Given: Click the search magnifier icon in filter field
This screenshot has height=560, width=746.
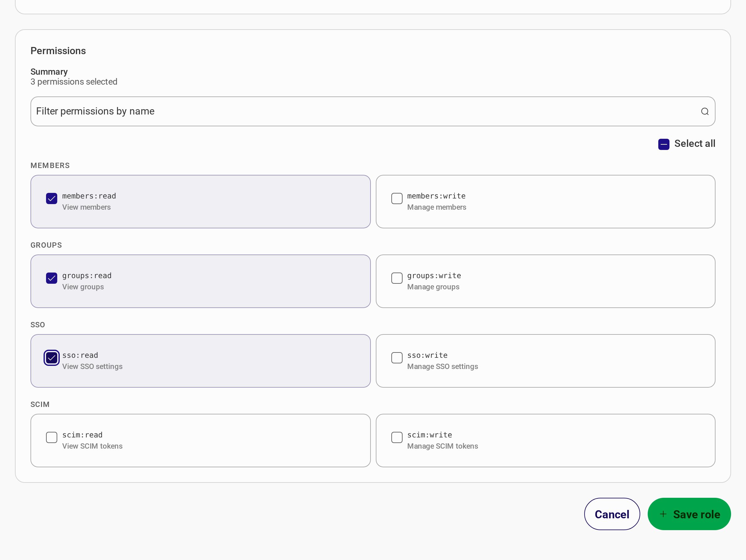Looking at the screenshot, I should (x=705, y=111).
